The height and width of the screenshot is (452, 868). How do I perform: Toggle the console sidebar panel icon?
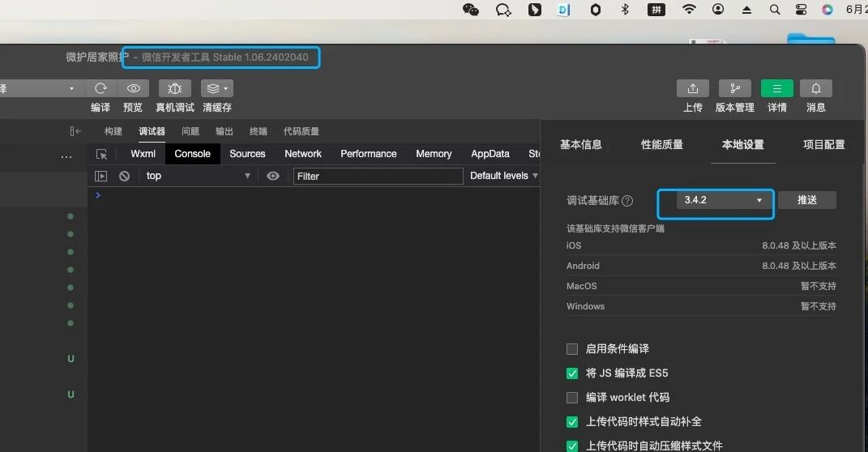click(100, 176)
